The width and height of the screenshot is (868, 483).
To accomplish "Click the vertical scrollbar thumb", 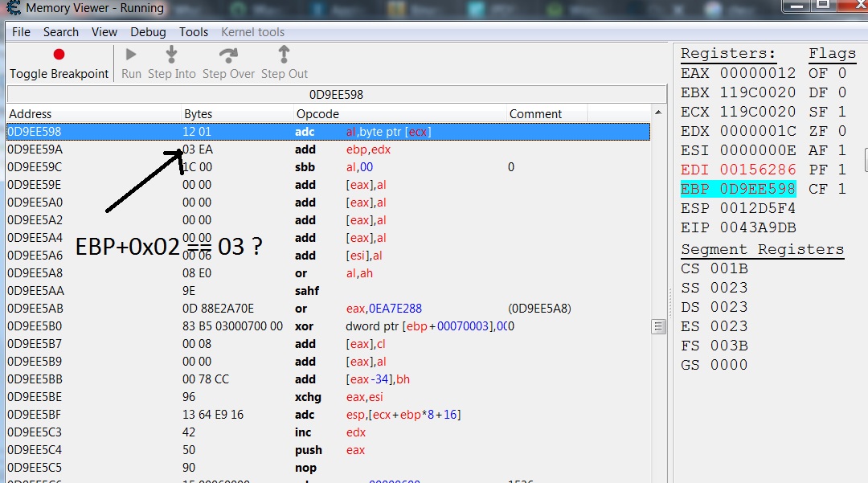I will click(659, 325).
